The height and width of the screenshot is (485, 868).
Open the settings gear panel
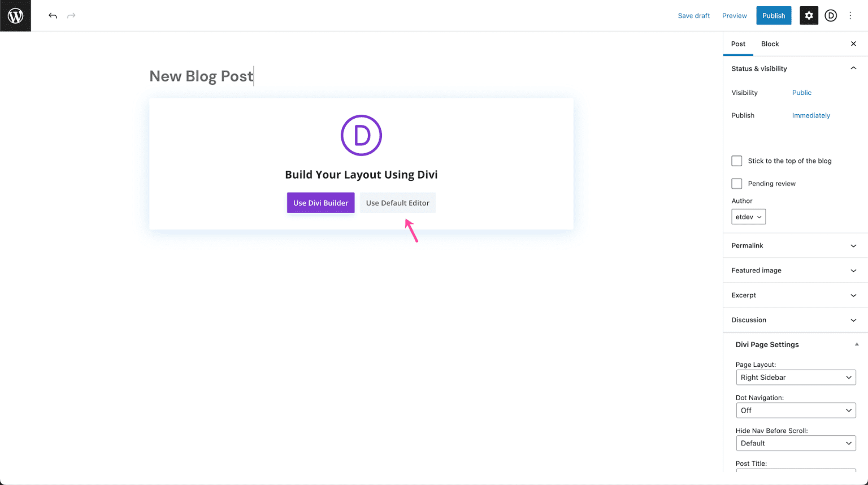809,15
